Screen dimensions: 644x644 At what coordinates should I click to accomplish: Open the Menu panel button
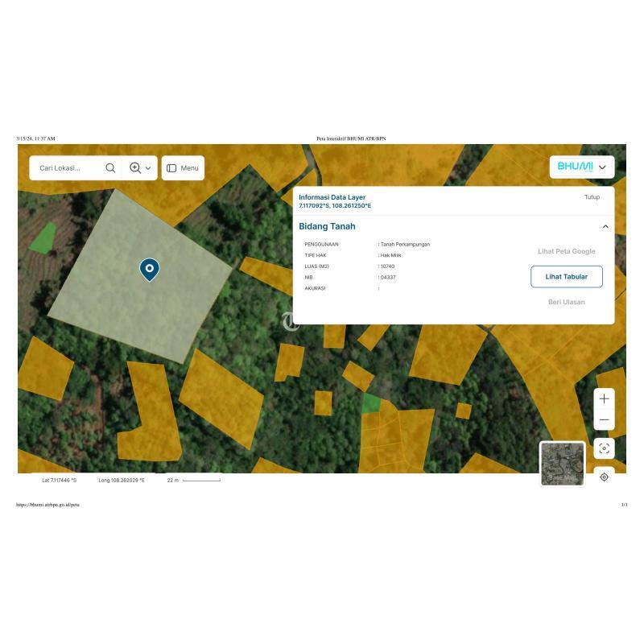(x=183, y=168)
